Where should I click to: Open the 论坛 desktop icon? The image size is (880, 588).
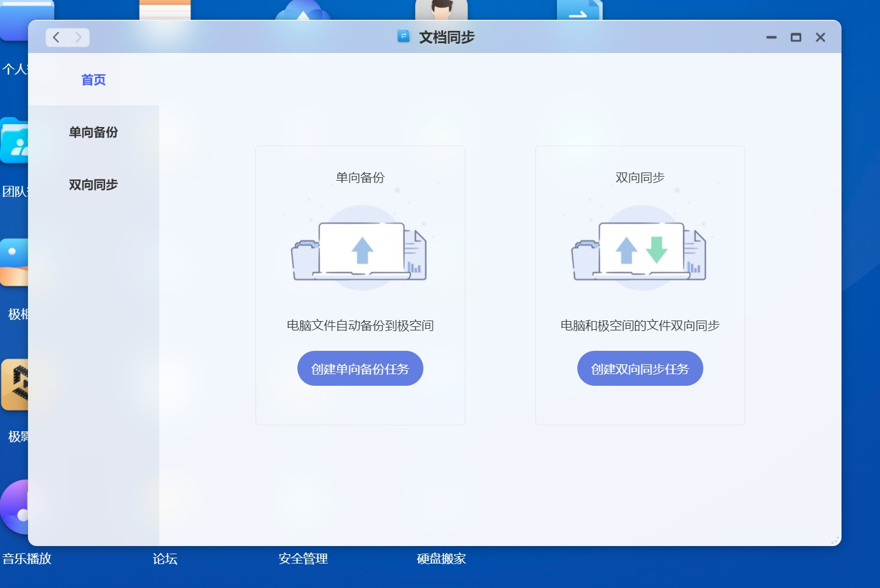pos(164,558)
